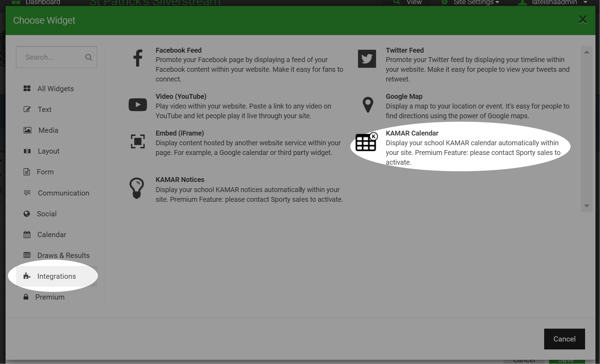Close the Choose Widget dialog
The height and width of the screenshot is (364, 600).
[x=583, y=20]
